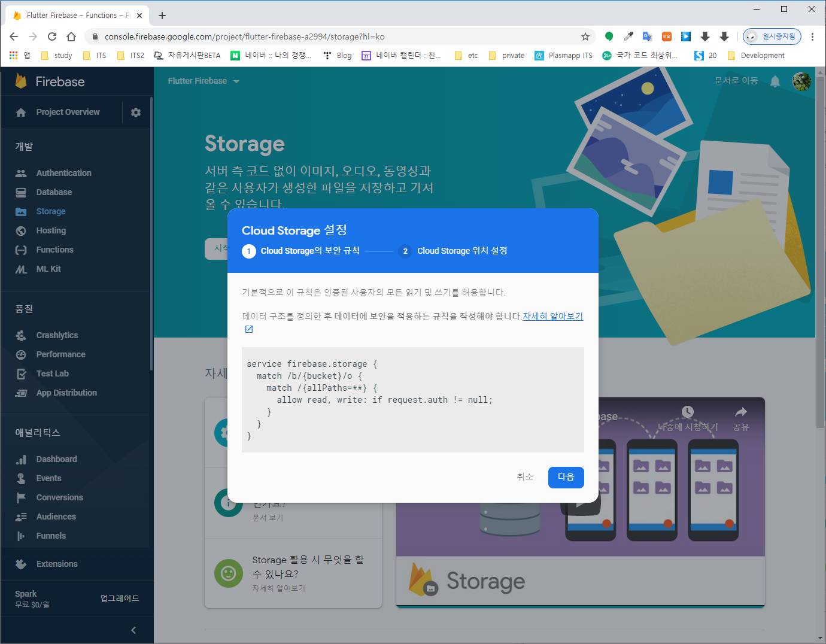Open the Blog bookmark
Viewport: 826px width, 644px height.
pos(338,56)
